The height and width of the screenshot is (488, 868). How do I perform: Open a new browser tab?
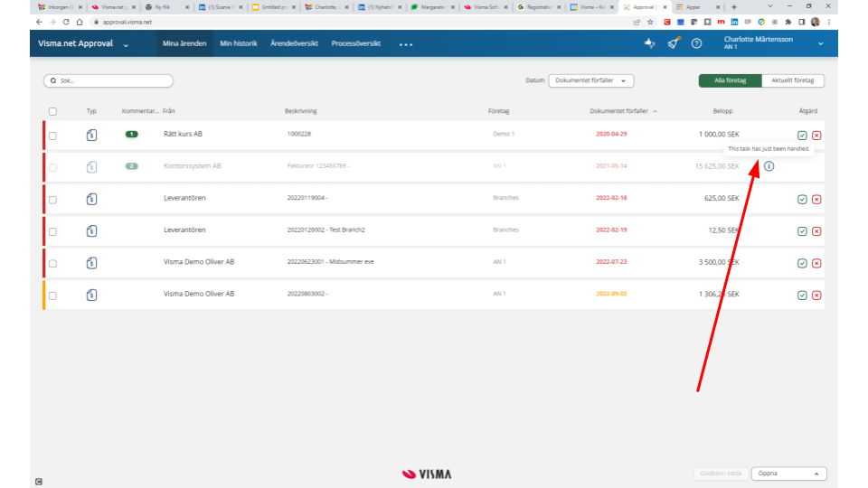(x=734, y=7)
